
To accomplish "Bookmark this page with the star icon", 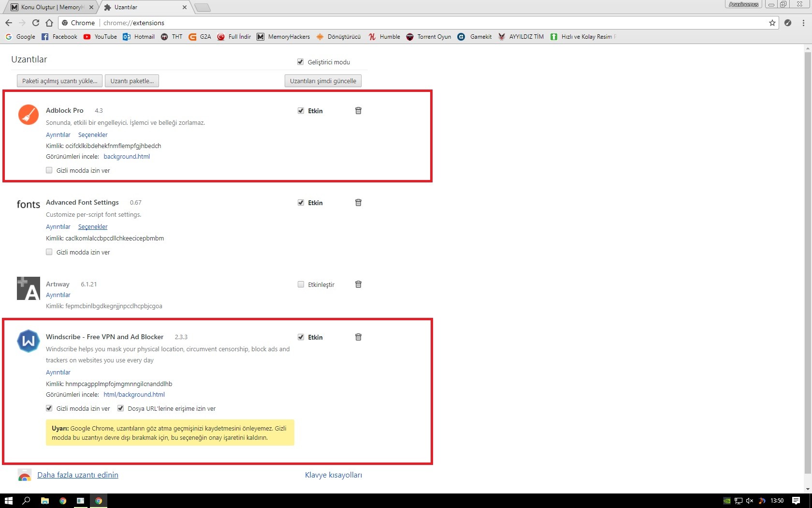I will click(x=772, y=23).
